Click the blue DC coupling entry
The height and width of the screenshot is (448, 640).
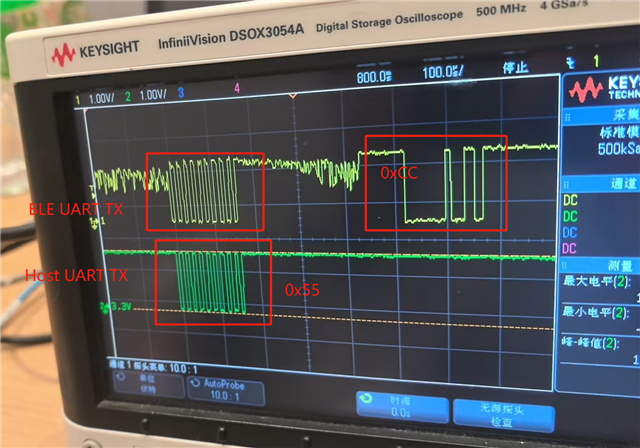tap(570, 233)
